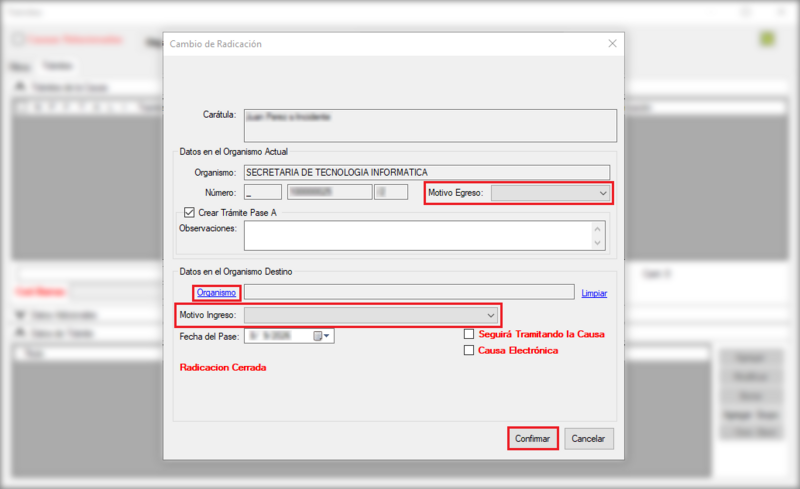Click the Organismo link in Destino section

(216, 292)
